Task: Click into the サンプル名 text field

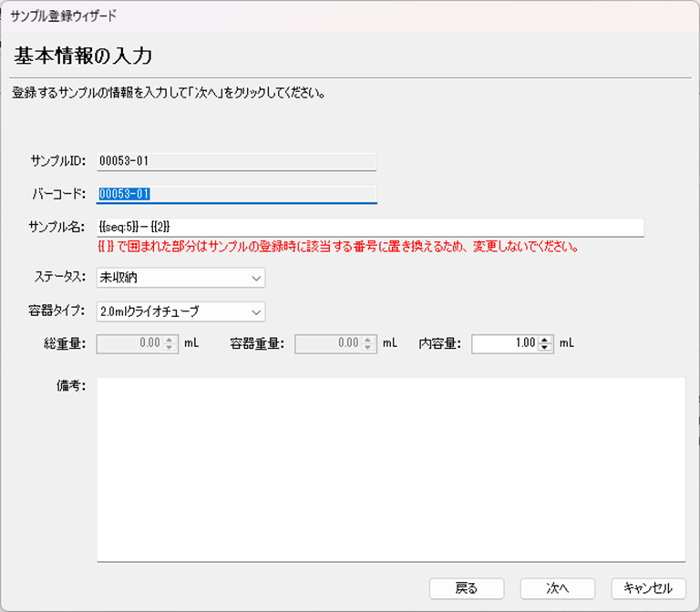Action: [370, 227]
